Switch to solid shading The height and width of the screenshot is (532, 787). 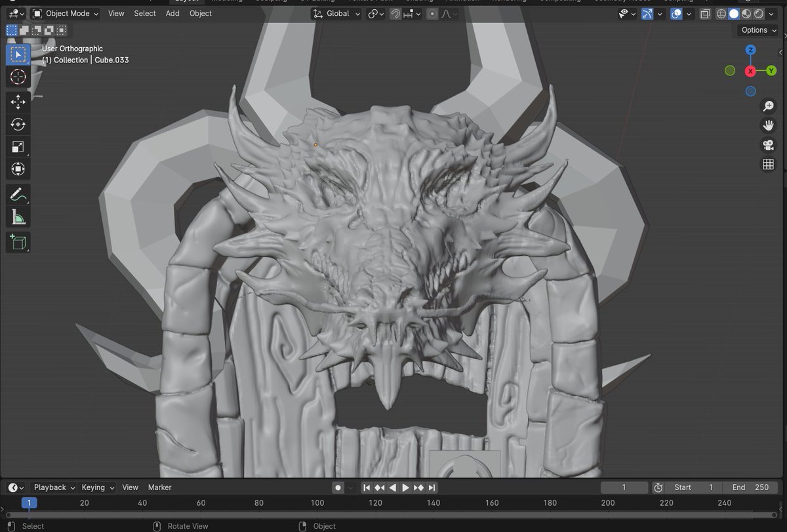coord(734,13)
